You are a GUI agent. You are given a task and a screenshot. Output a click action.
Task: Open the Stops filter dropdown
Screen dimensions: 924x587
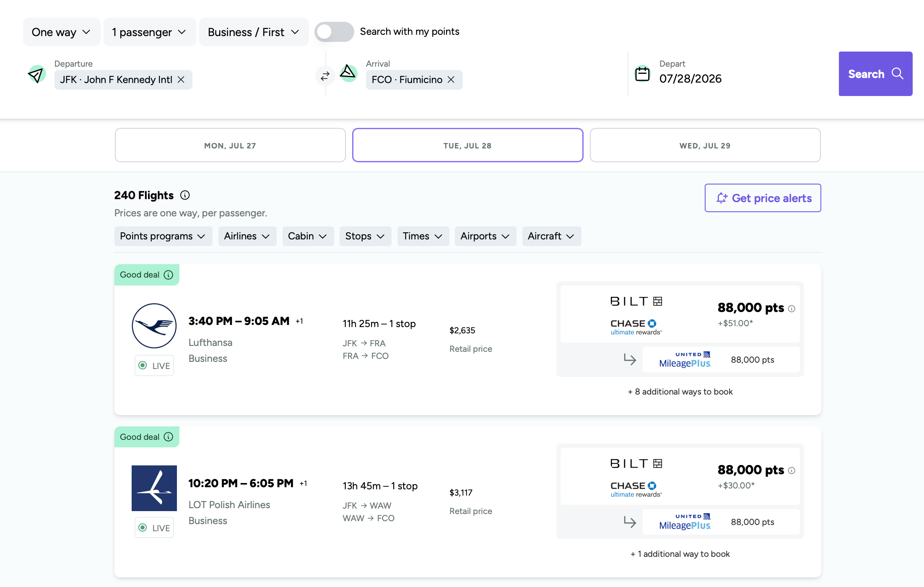[365, 236]
